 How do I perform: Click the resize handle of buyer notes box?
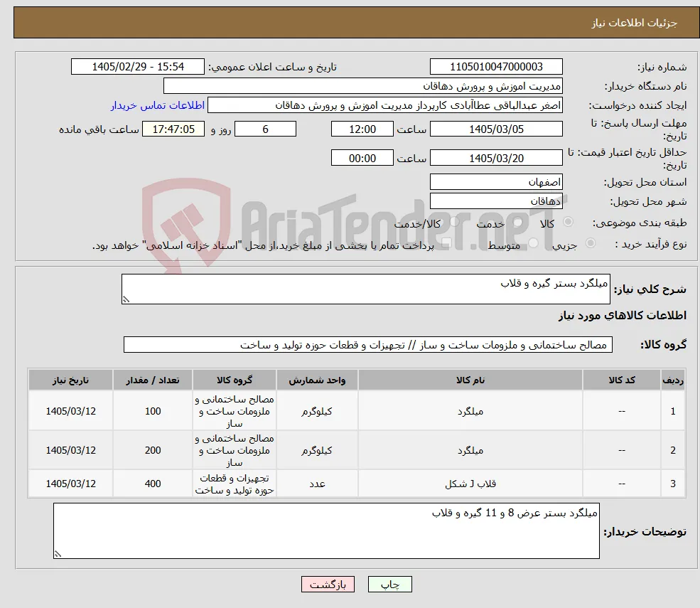58,555
